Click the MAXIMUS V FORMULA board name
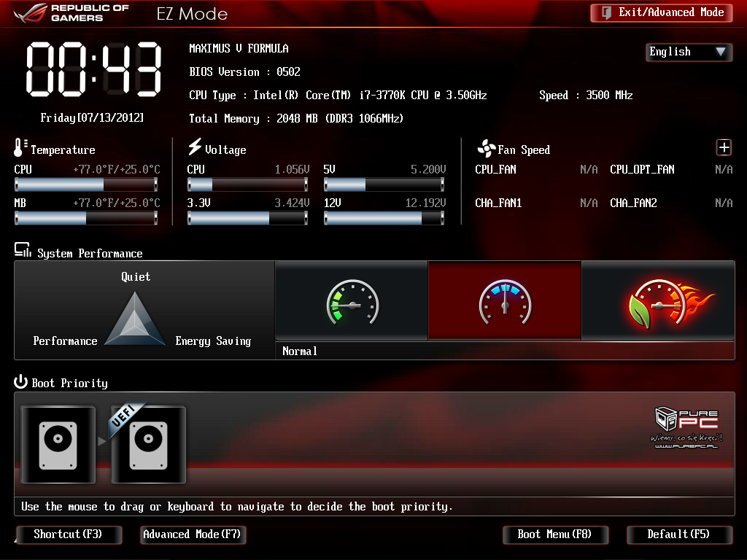This screenshot has width=747, height=560. (239, 49)
